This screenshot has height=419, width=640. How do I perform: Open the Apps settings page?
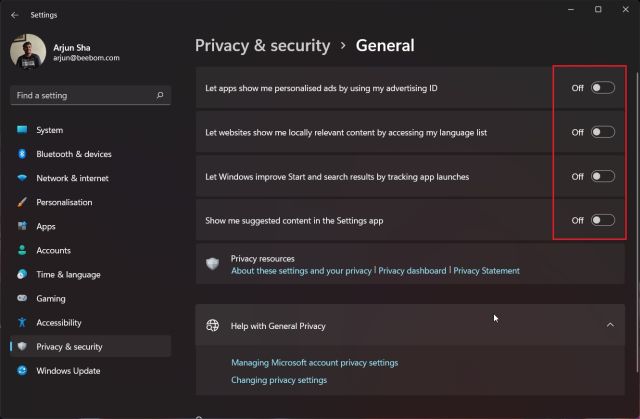tap(90, 226)
